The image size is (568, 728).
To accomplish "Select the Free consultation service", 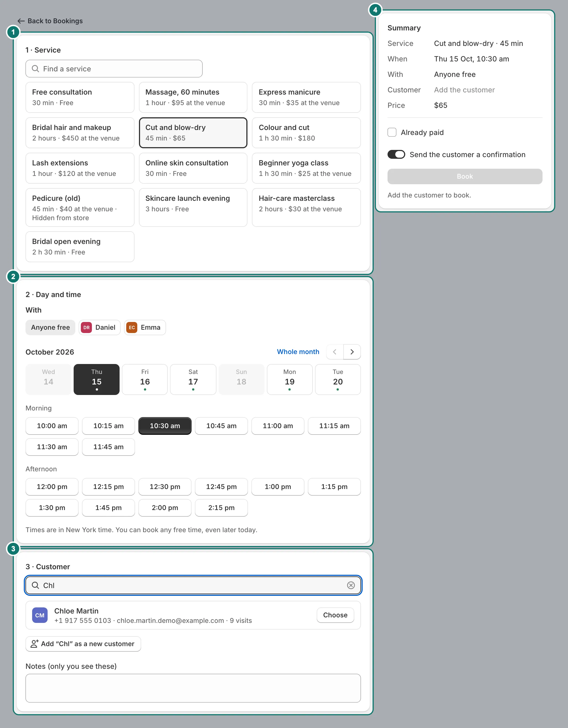I will coord(80,97).
